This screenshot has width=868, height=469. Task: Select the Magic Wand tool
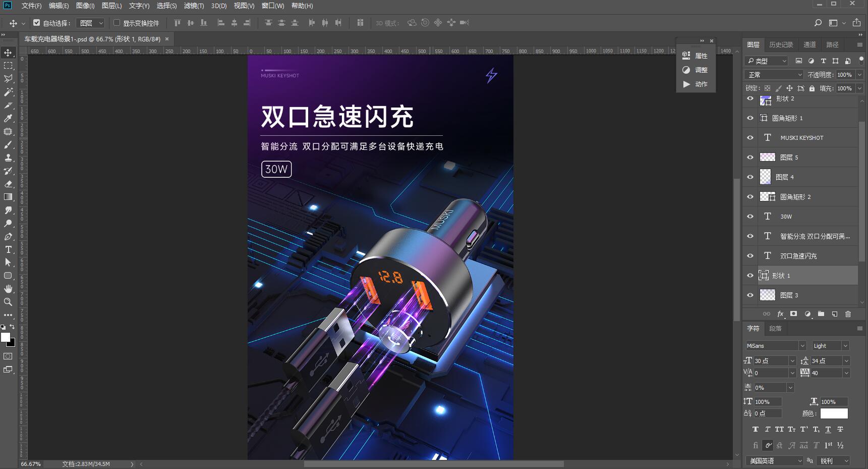[8, 92]
